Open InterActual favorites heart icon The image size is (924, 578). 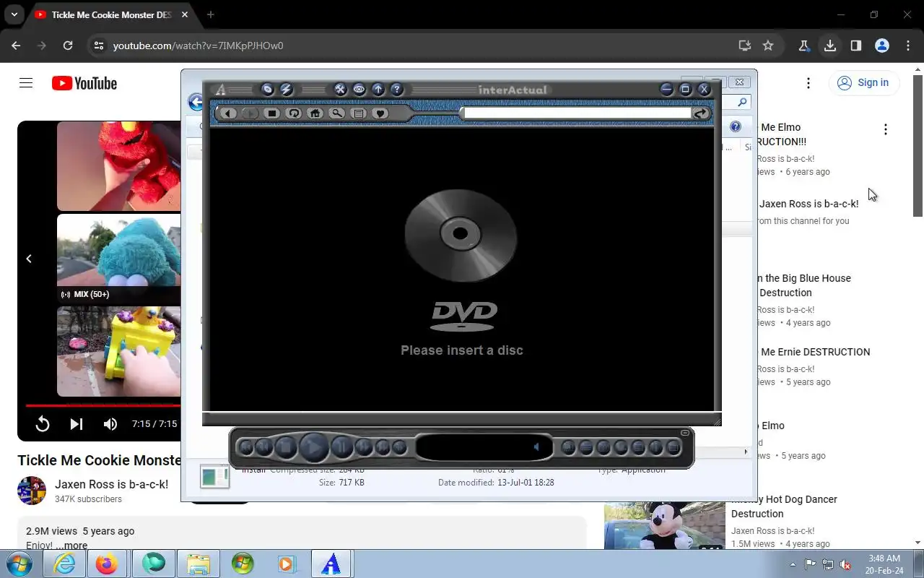[x=380, y=113]
